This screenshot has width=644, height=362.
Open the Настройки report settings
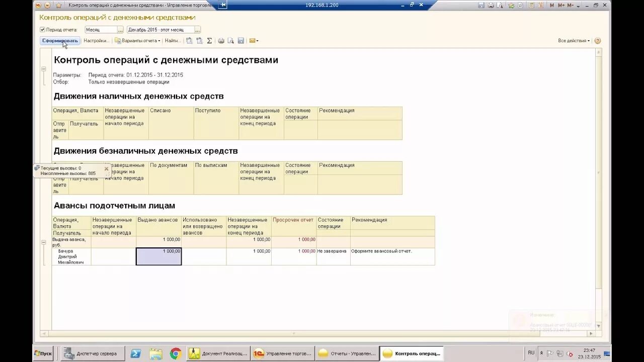(96, 41)
